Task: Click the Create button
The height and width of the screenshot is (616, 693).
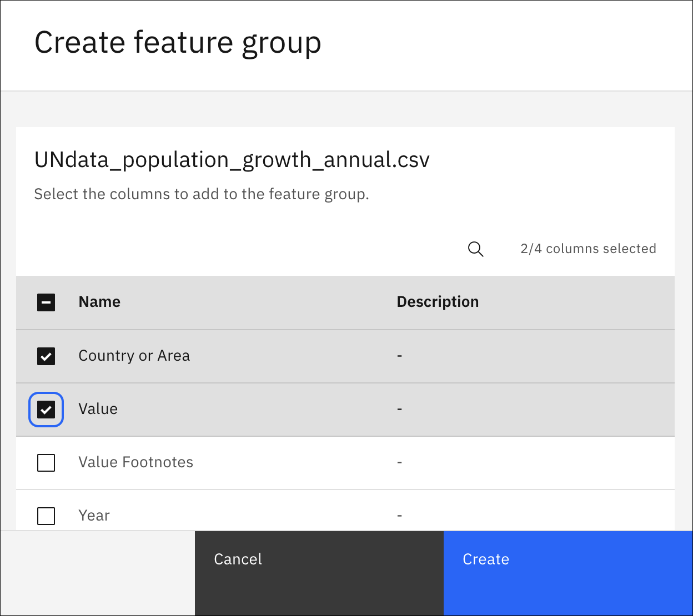Action: [x=568, y=573]
